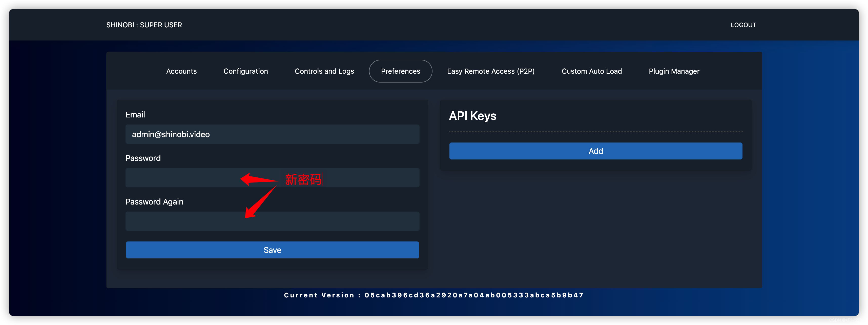Click the red 新密码 annotation text
Viewport: 868px width, 325px height.
point(303,179)
